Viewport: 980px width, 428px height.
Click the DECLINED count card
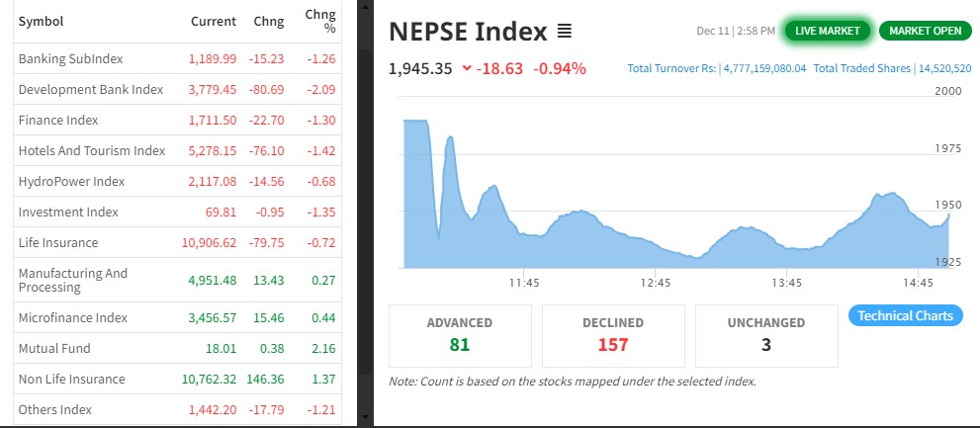(612, 335)
